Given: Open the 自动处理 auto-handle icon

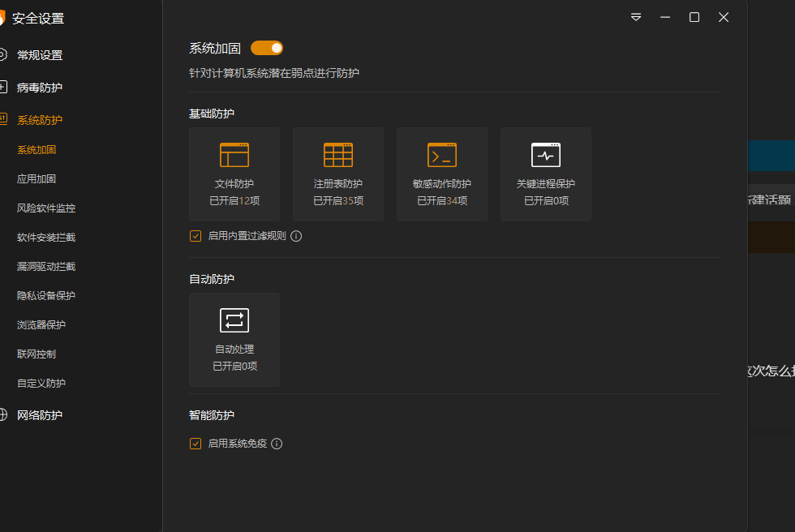Looking at the screenshot, I should (234, 320).
